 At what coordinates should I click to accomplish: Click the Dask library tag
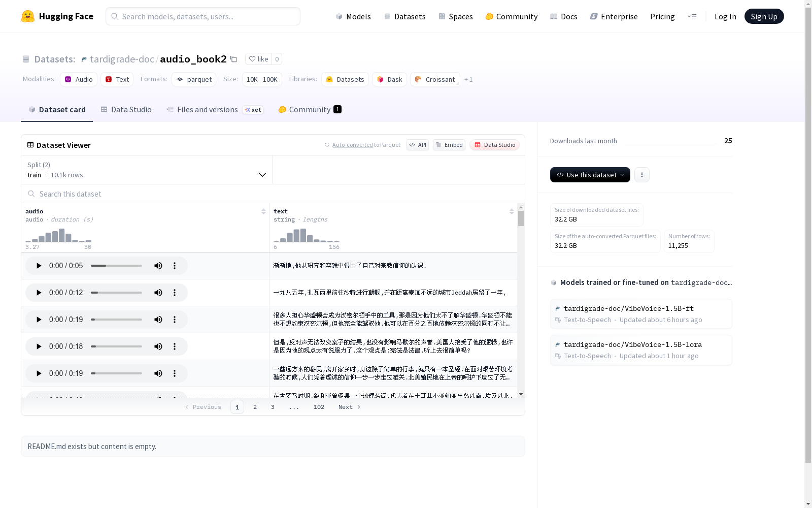coord(389,79)
